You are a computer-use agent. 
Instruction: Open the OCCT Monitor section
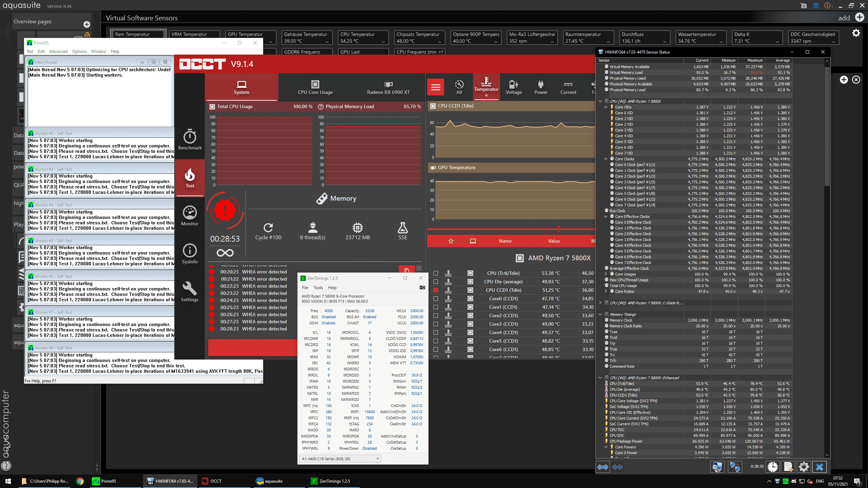click(190, 216)
